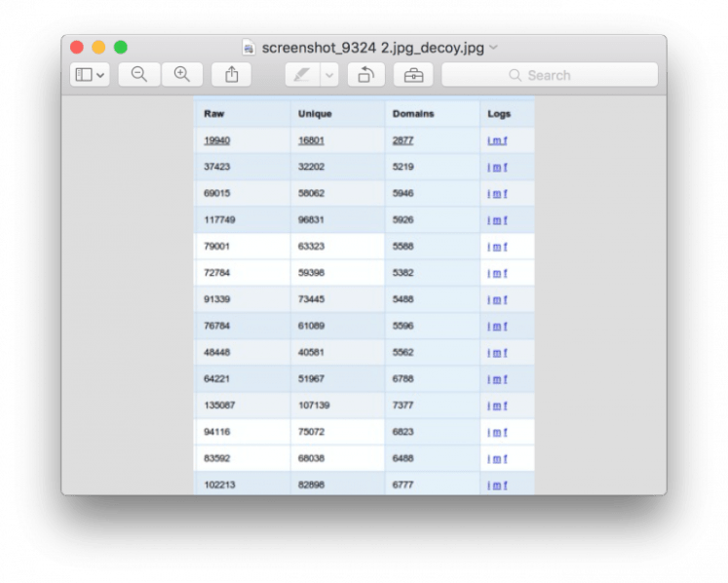Rotate the image with the rotate button
This screenshot has width=728, height=583.
click(x=365, y=75)
